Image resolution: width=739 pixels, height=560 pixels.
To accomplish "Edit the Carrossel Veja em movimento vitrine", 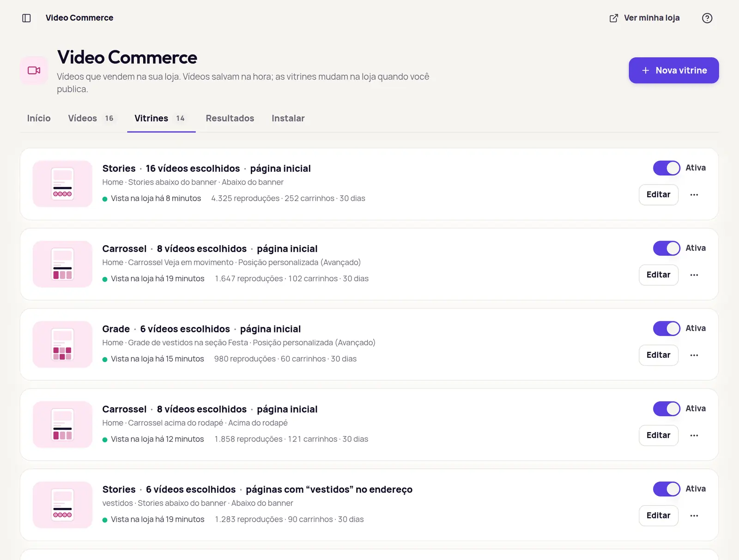I will [658, 275].
